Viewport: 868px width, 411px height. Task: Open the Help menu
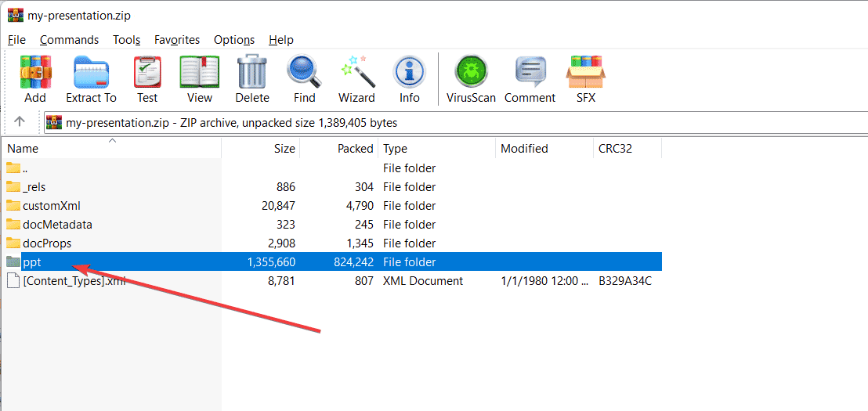point(281,40)
